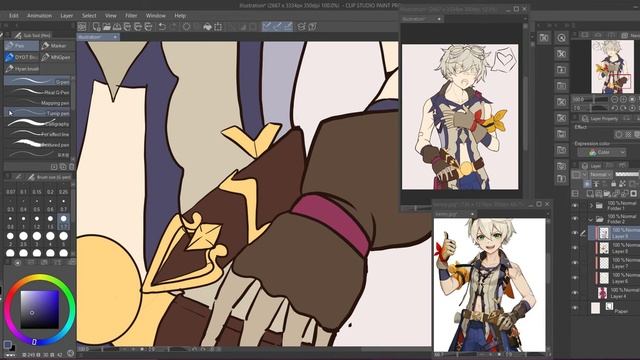Viewport: 640px width, 360px height.
Task: Choose the Textured pen brush
Action: tap(38, 144)
